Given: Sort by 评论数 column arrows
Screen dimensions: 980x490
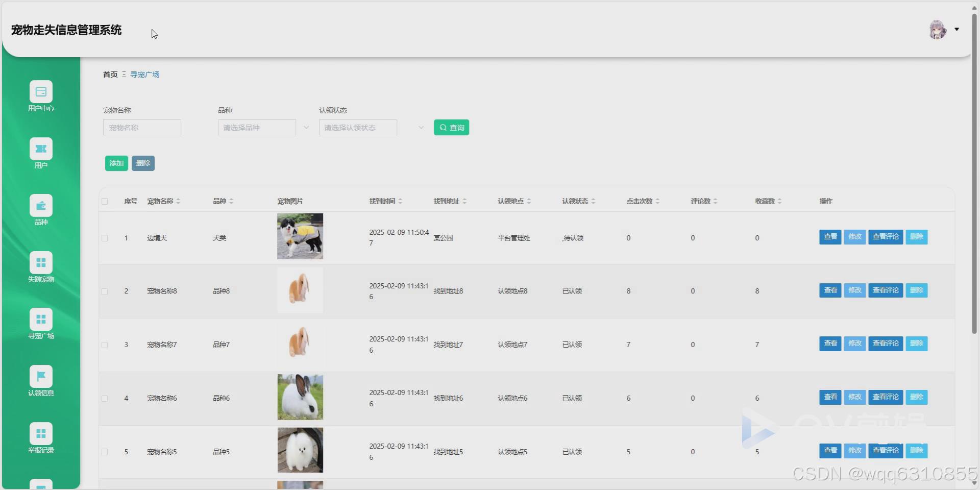Looking at the screenshot, I should coord(715,201).
